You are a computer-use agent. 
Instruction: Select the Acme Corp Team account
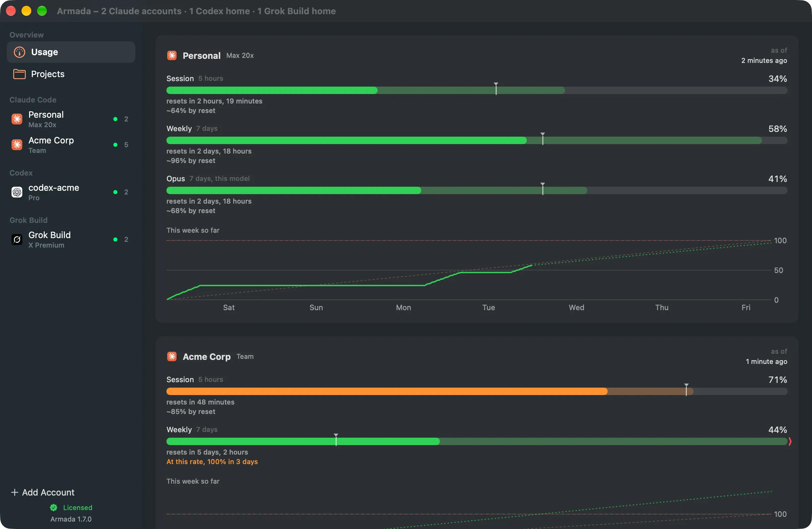pos(71,145)
